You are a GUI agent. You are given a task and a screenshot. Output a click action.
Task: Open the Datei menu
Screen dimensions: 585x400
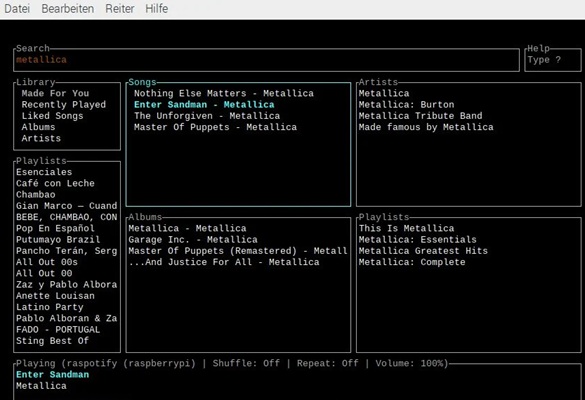click(17, 9)
